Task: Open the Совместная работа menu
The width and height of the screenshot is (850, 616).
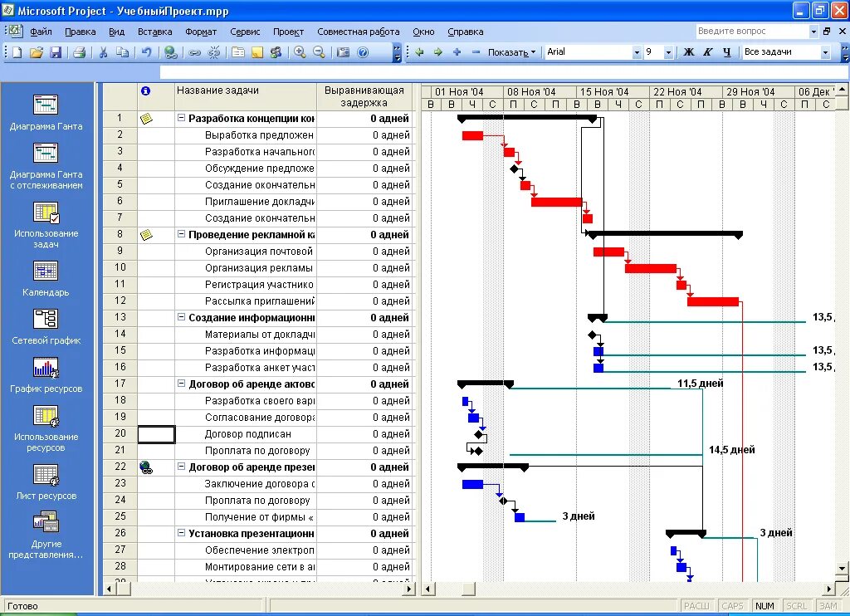Action: pyautogui.click(x=359, y=32)
